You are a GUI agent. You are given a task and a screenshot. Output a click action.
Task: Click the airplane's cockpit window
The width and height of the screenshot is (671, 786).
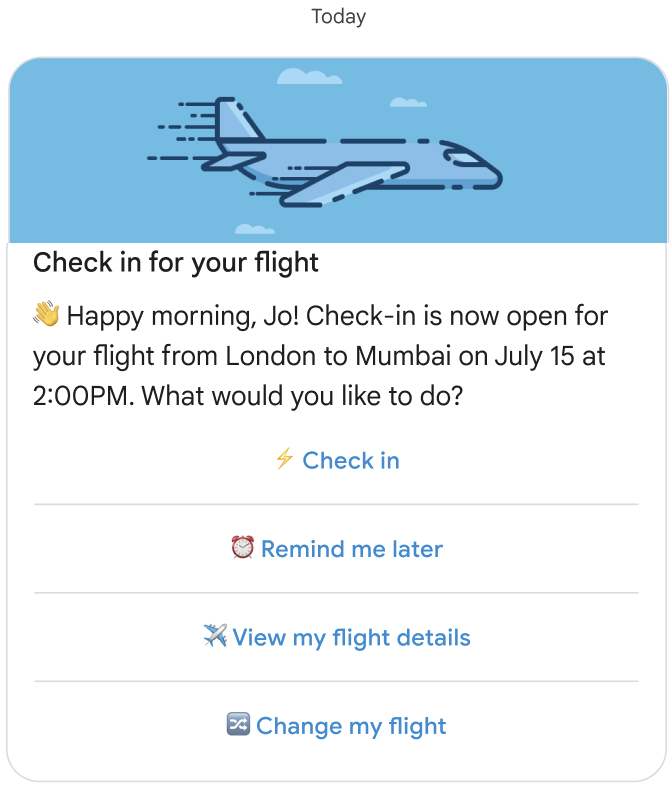coord(465,158)
